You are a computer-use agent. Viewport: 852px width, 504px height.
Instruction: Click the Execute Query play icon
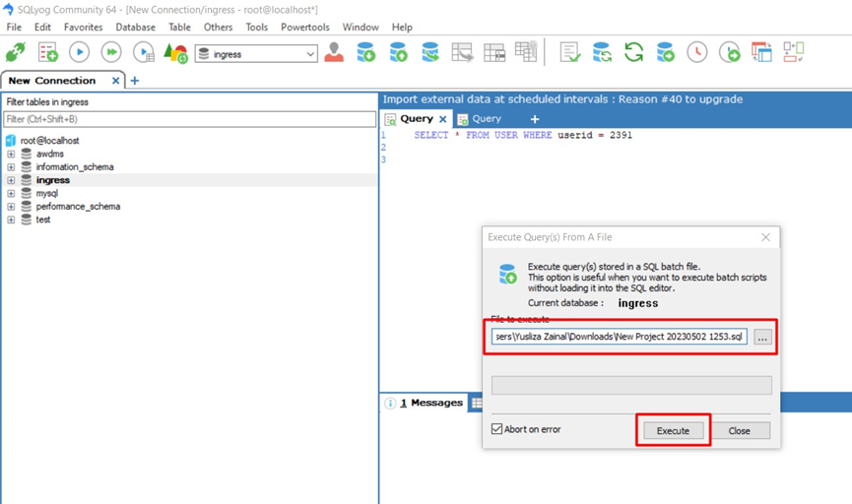80,53
